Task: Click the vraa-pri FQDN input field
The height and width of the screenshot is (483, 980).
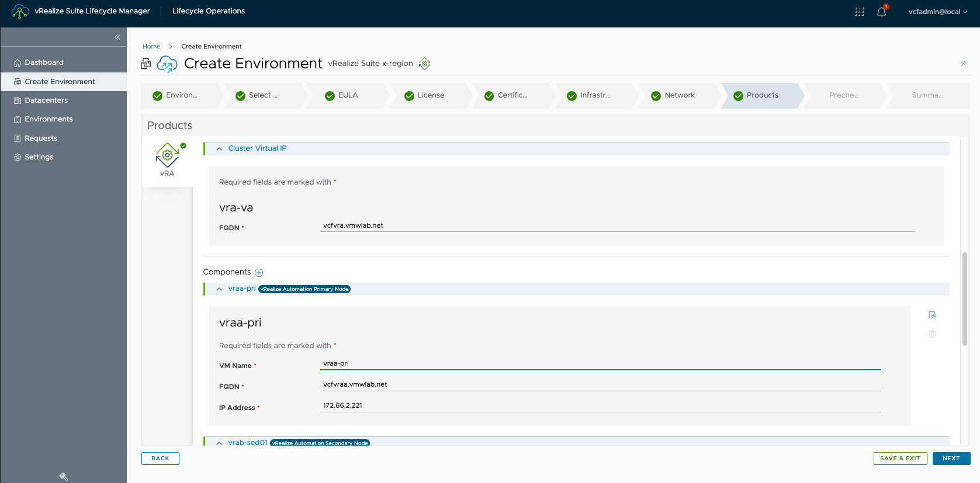Action: [x=600, y=384]
